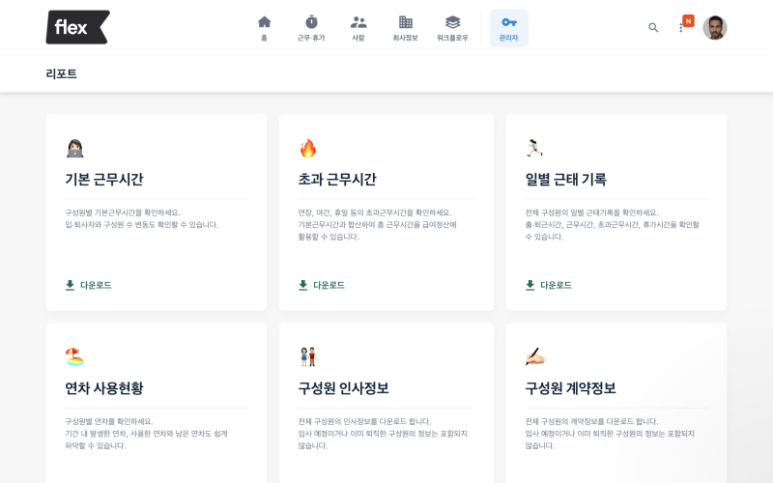The width and height of the screenshot is (773, 483).
Task: Open the 사람 people section
Action: pos(358,27)
